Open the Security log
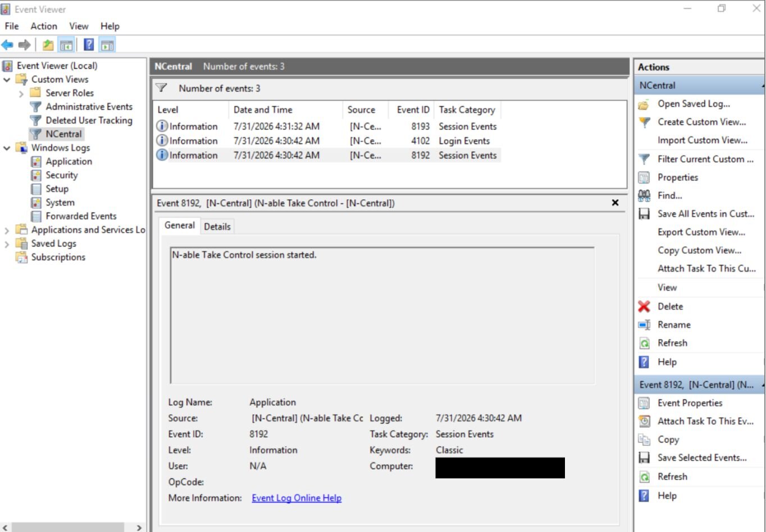The height and width of the screenshot is (532, 766). point(62,176)
